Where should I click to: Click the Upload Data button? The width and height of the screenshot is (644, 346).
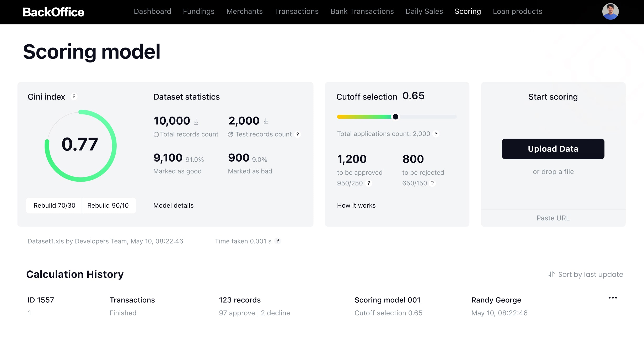[553, 149]
